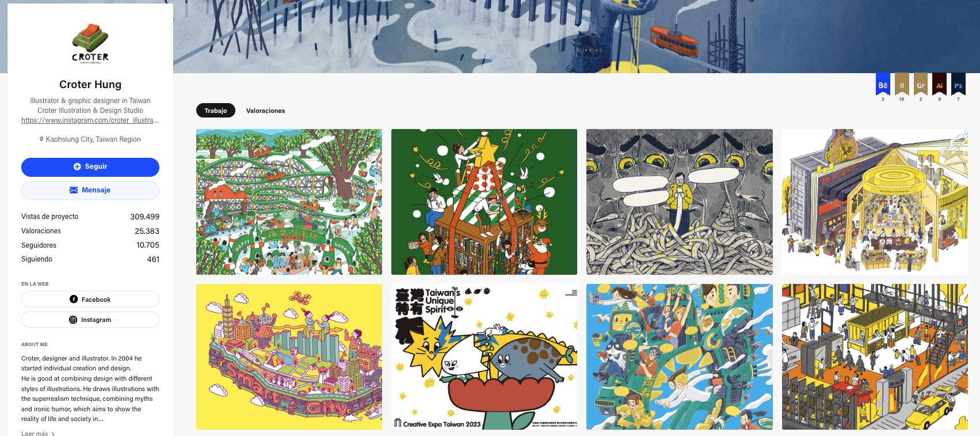The image size is (980, 436).
Task: Select the Trabajo tab
Action: coord(216,111)
